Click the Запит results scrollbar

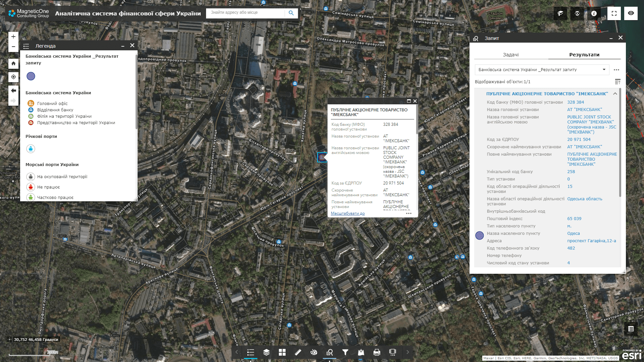[x=620, y=143]
